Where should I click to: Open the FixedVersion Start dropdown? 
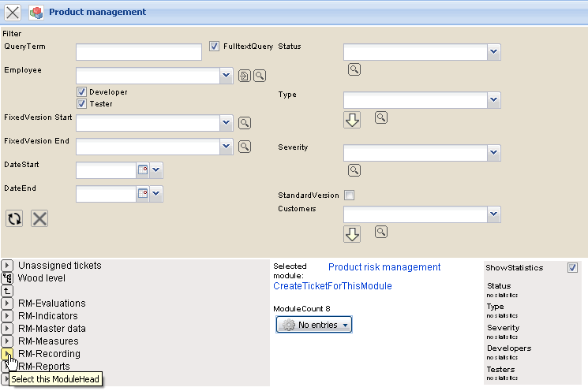tap(227, 123)
